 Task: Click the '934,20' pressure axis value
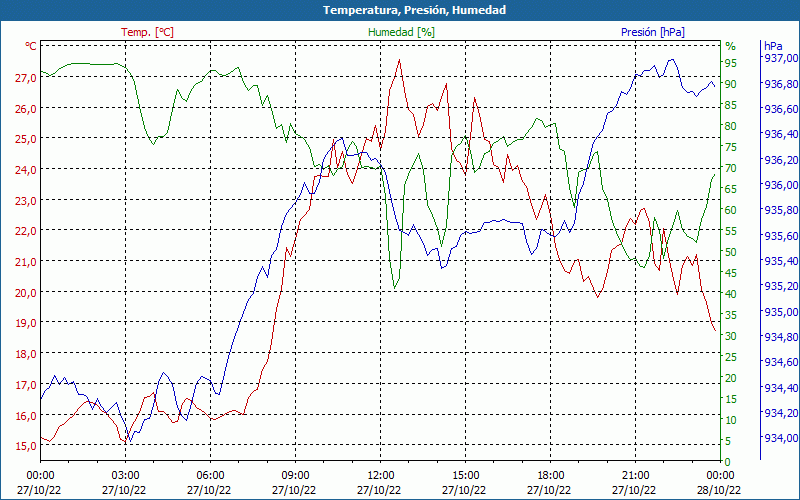tap(781, 412)
